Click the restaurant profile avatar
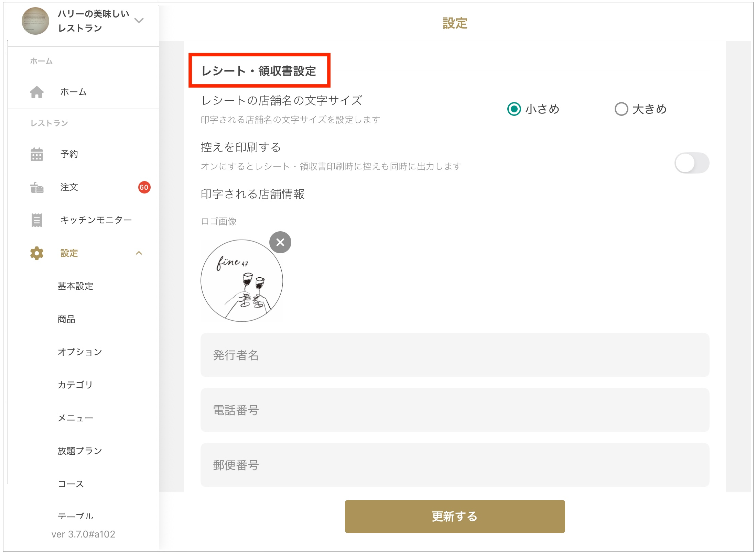 (x=35, y=21)
